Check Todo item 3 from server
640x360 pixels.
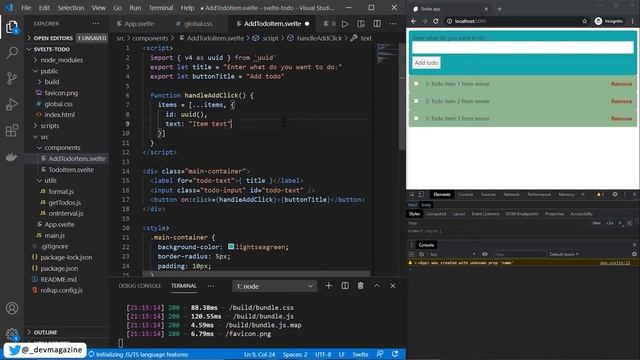(x=416, y=118)
